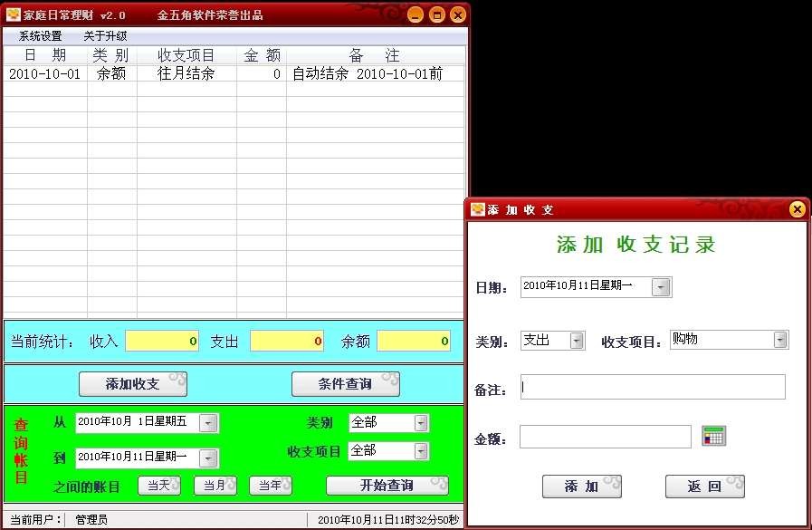
Task: Click the 2010年10月 1日星期五 start date text
Action: (x=132, y=421)
